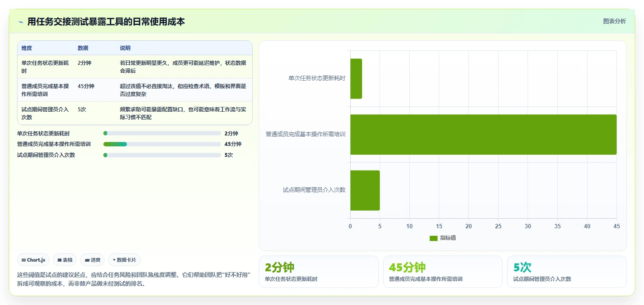The height and width of the screenshot is (305, 644).
Task: Select the 表格 tag chip
Action: click(x=65, y=260)
